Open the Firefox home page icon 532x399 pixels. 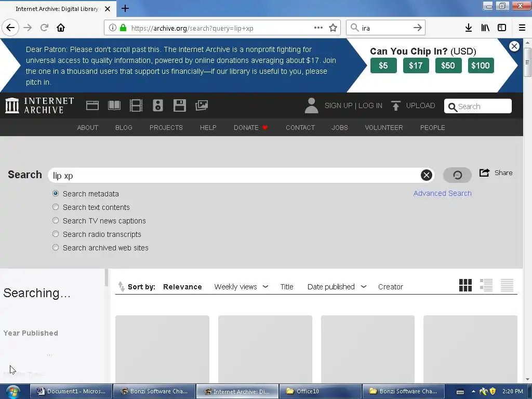pos(61,28)
